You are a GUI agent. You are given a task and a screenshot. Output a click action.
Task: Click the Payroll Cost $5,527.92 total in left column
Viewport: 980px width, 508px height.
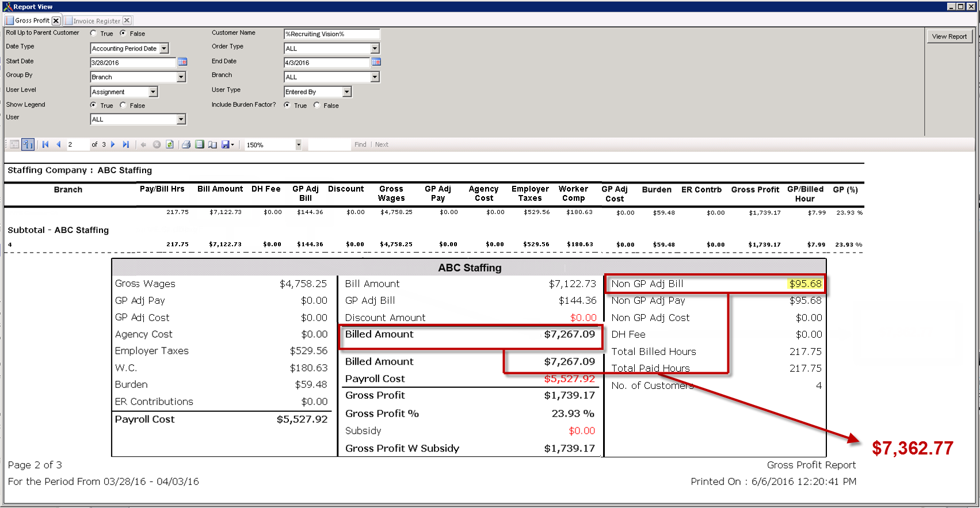pos(302,419)
